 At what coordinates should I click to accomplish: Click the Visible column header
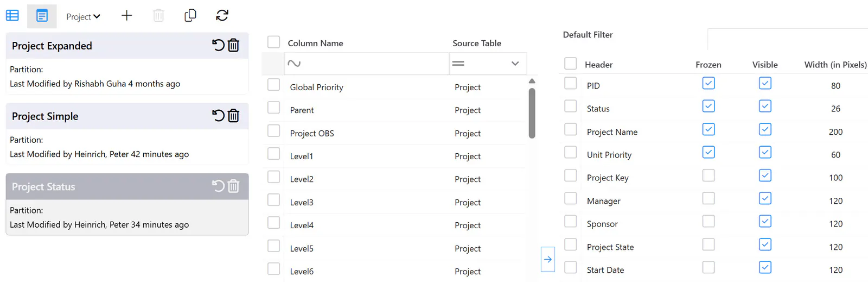[x=765, y=65]
